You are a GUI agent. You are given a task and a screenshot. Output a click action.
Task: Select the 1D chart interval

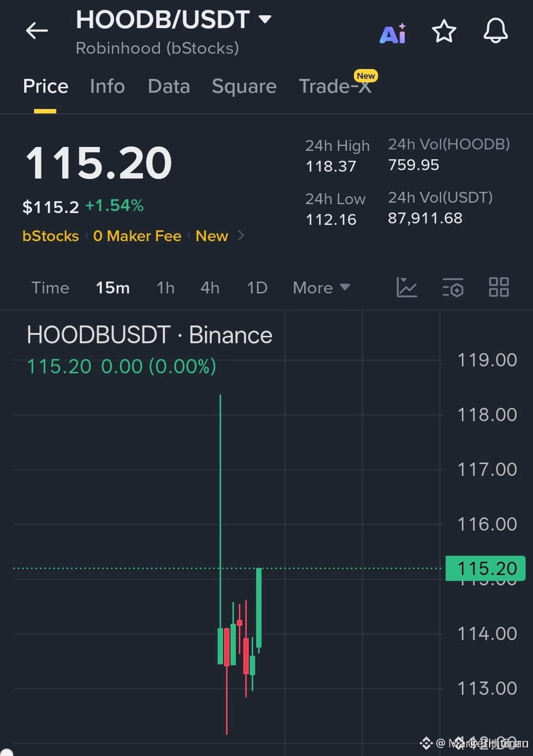(257, 288)
